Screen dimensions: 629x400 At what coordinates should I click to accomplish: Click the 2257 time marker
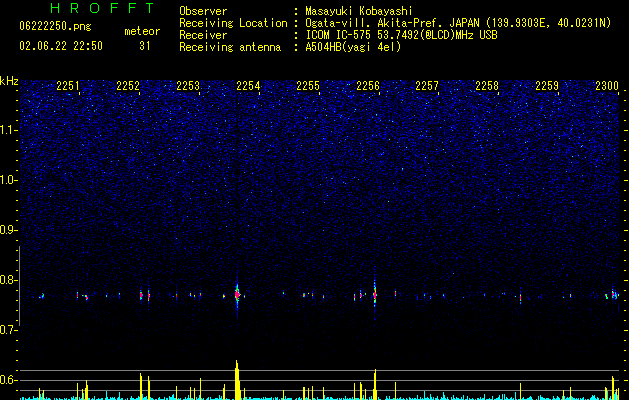pyautogui.click(x=427, y=86)
